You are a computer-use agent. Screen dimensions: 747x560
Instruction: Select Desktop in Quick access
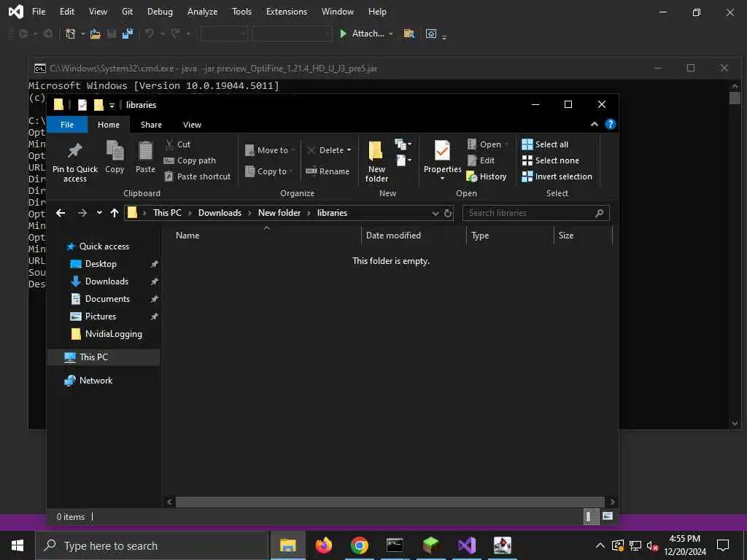point(101,264)
